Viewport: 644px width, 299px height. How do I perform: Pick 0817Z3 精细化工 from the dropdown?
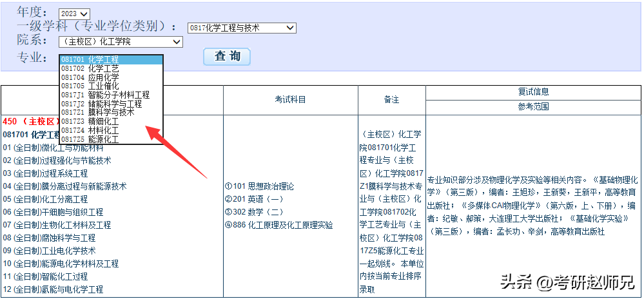tap(111, 121)
